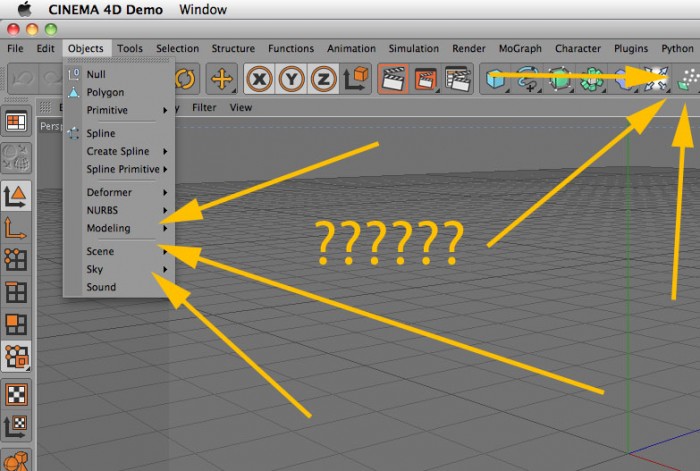The height and width of the screenshot is (471, 700).
Task: Open the layout switcher icon
Action: 16,121
